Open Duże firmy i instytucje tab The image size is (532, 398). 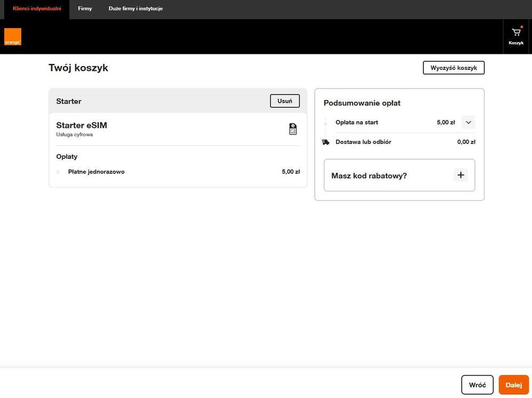click(x=136, y=9)
